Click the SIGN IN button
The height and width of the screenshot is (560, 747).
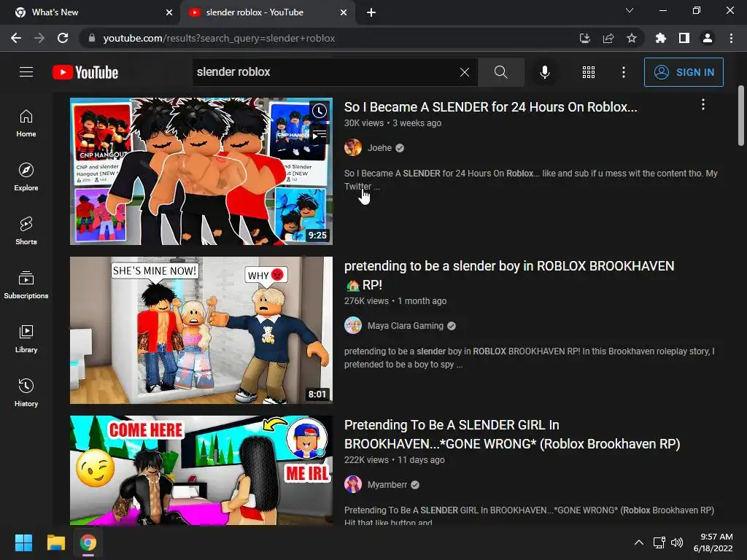tap(684, 72)
